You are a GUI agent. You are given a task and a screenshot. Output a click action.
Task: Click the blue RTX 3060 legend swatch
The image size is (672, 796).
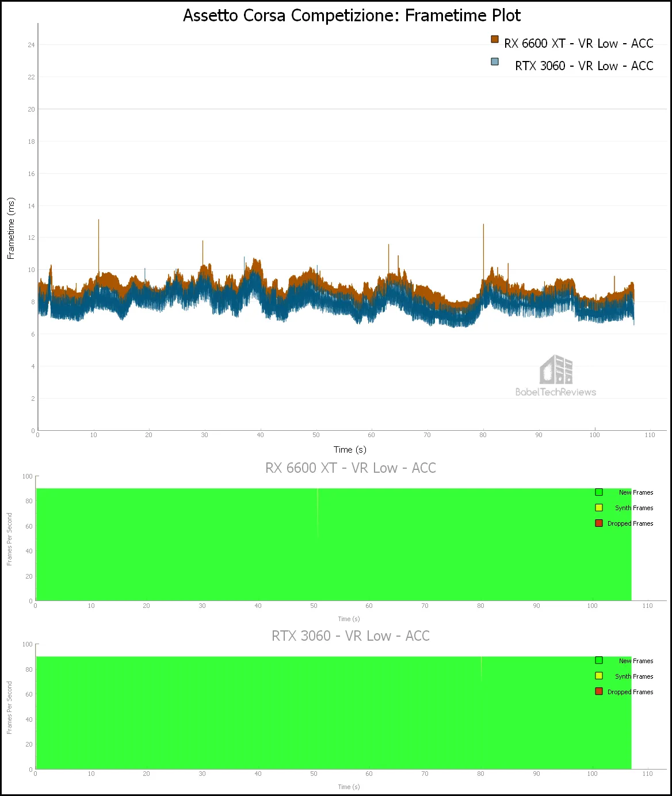[x=495, y=62]
